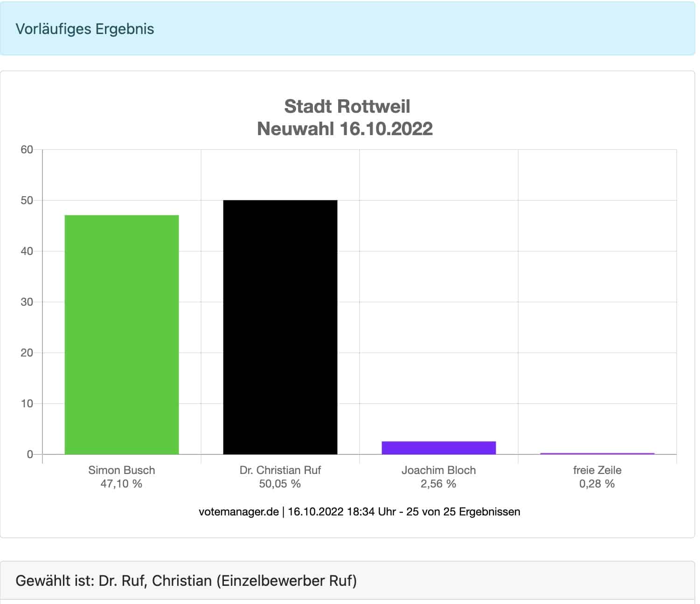Click the votemanager.de footer text

238,512
